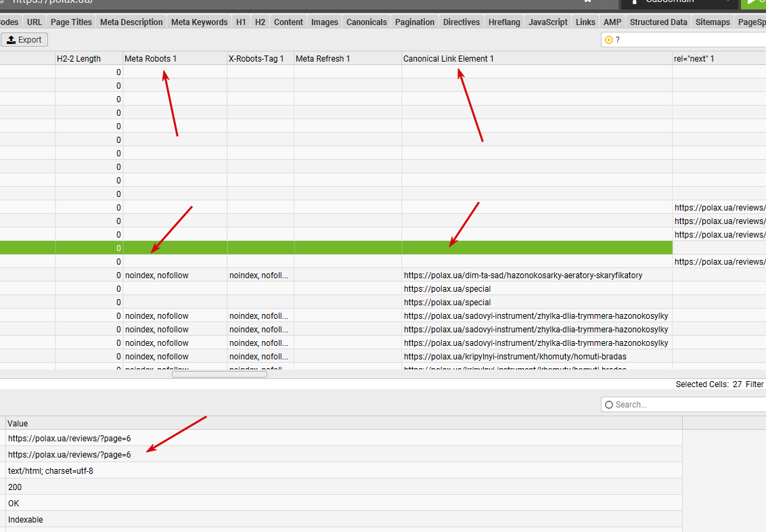
Task: Open the Sitemaps tab
Action: coord(713,22)
